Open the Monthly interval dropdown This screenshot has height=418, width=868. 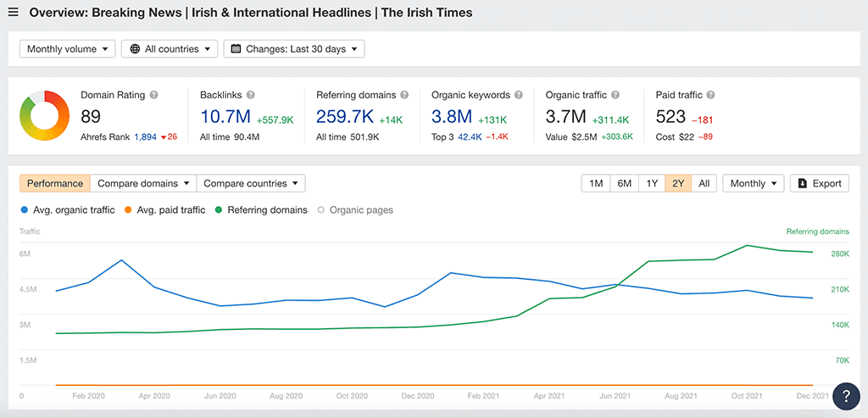tap(754, 183)
